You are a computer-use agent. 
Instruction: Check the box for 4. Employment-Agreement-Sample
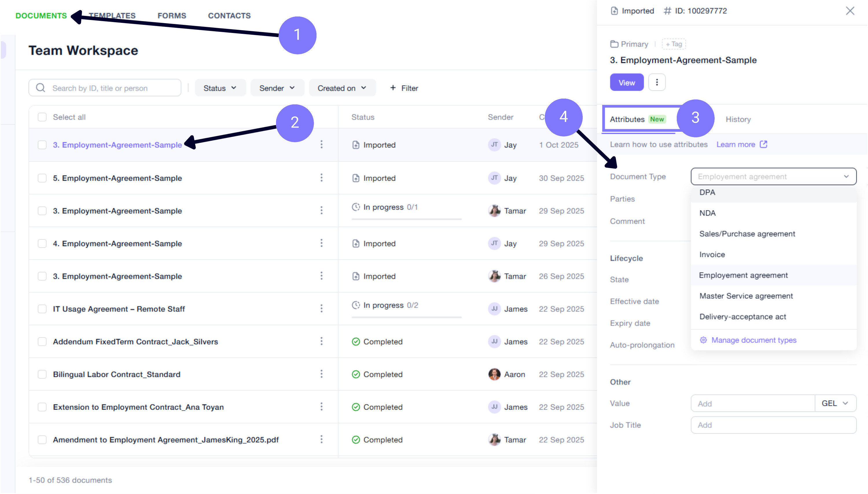(42, 243)
